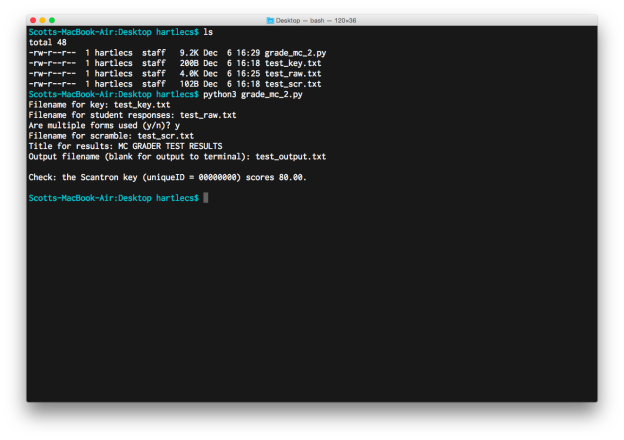Click the 'python3 grade_mc_2.py' command text
The image size is (624, 440).
click(x=253, y=94)
